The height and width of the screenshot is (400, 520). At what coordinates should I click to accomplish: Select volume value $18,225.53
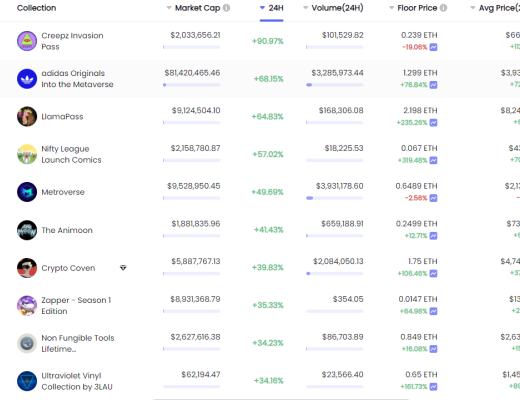tap(344, 148)
